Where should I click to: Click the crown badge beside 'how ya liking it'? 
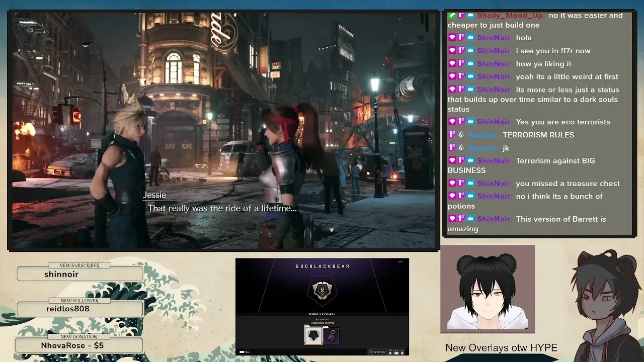tap(470, 64)
